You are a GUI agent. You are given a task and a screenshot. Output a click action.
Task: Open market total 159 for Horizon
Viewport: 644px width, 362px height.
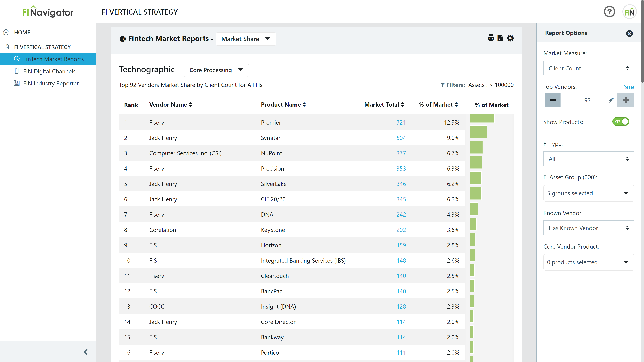coord(401,245)
